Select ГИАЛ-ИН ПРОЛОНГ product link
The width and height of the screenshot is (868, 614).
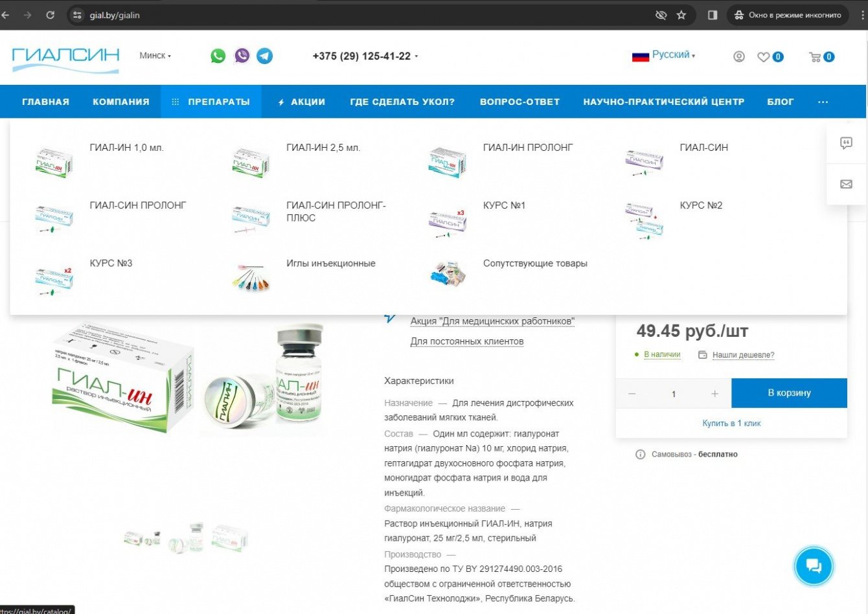(528, 148)
